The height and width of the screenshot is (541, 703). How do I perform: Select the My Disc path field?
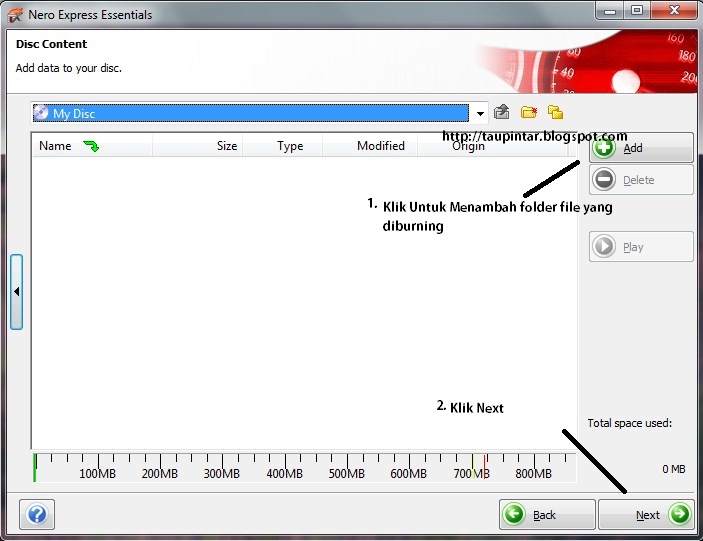coord(251,113)
